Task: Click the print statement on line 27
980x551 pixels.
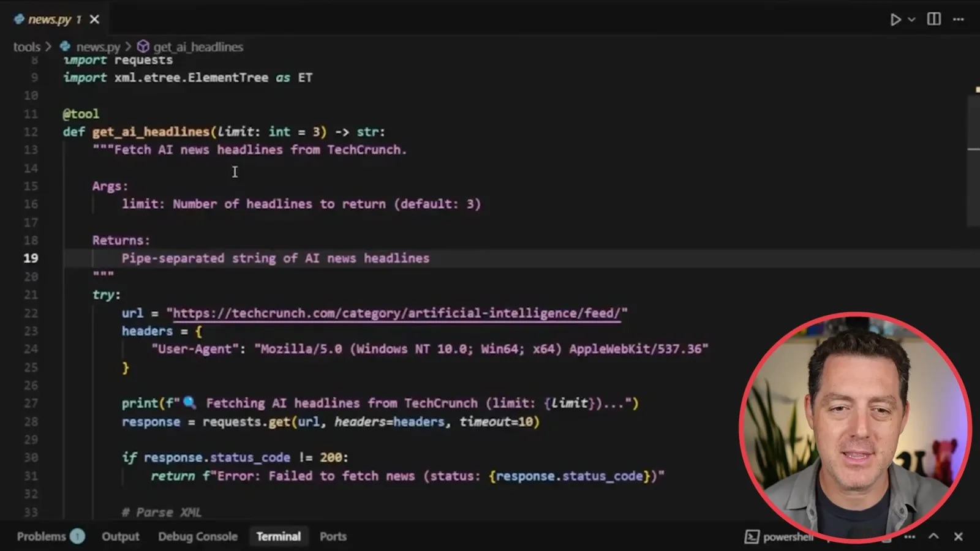Action: pyautogui.click(x=380, y=403)
